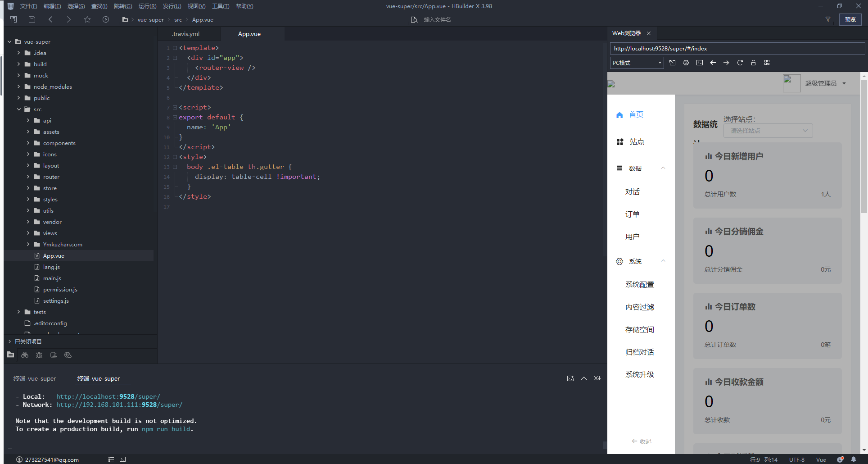Switch to the .travis.yml editor tab
Screen dimensions: 868x464
point(185,34)
